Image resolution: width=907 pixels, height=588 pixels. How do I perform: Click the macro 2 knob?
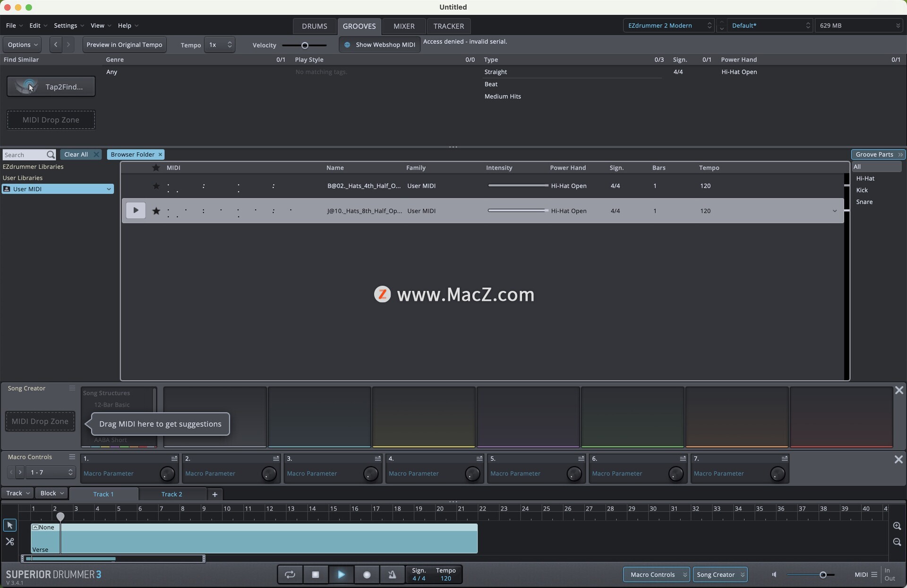point(269,474)
